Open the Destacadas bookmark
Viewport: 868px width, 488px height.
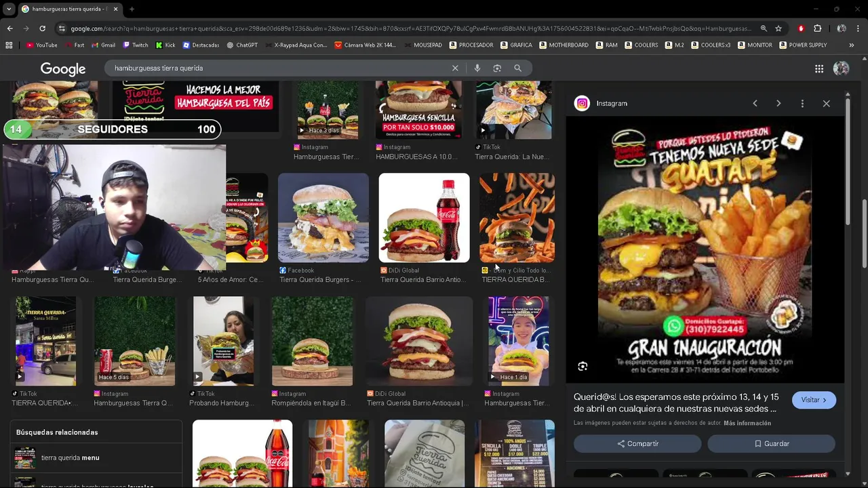pyautogui.click(x=201, y=45)
